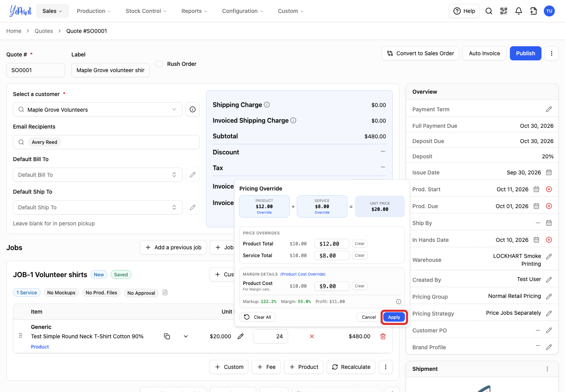Open calendar for Ship By date
Viewport: 565px width, 392px height.
(549, 223)
